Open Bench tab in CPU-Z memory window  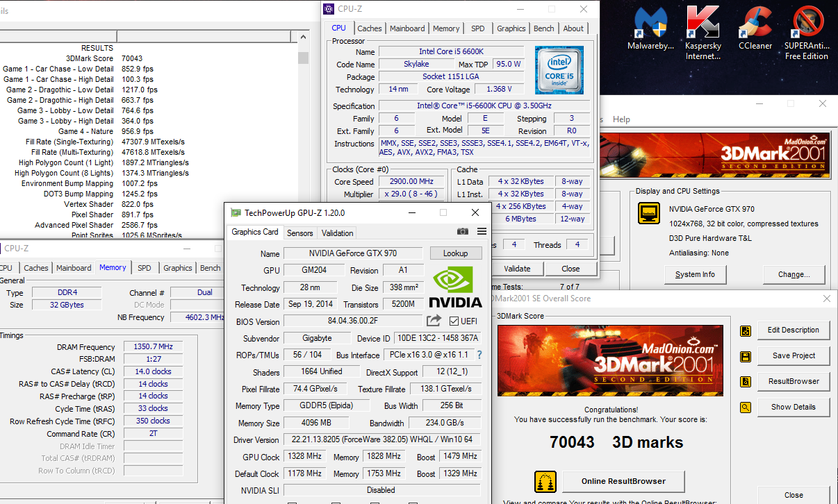coord(211,268)
